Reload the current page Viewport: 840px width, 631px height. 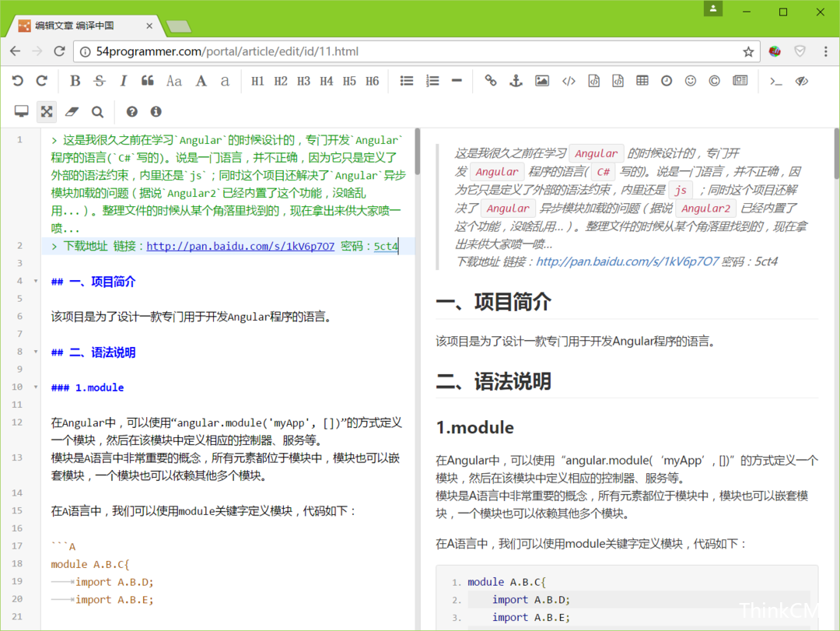coord(59,51)
